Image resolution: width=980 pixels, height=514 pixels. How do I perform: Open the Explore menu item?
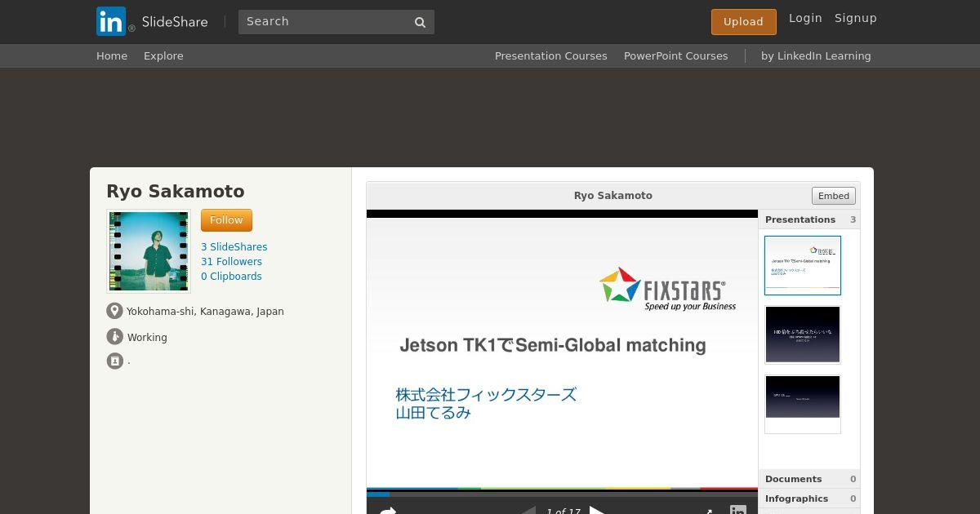click(163, 55)
